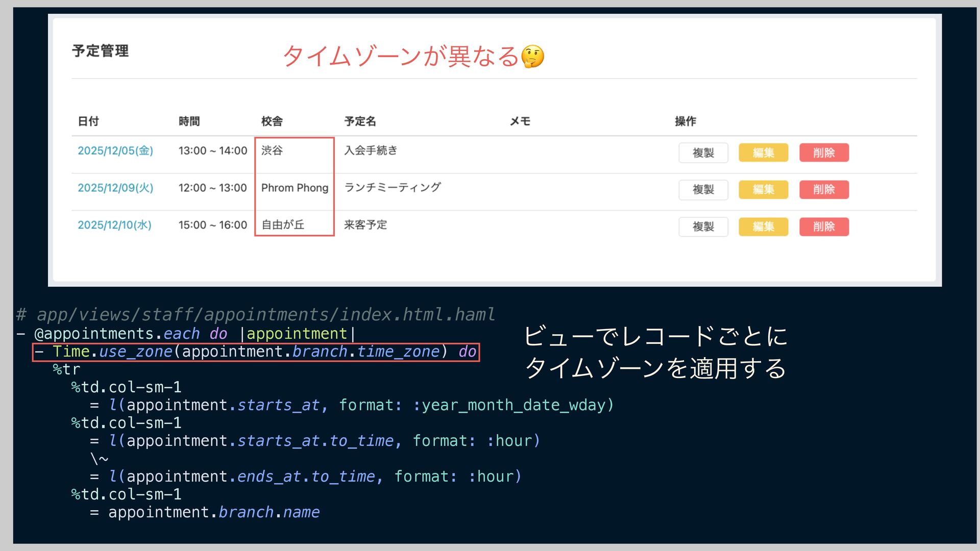Click 複製 for the 入会手続き row
This screenshot has width=980, height=551.
703,153
